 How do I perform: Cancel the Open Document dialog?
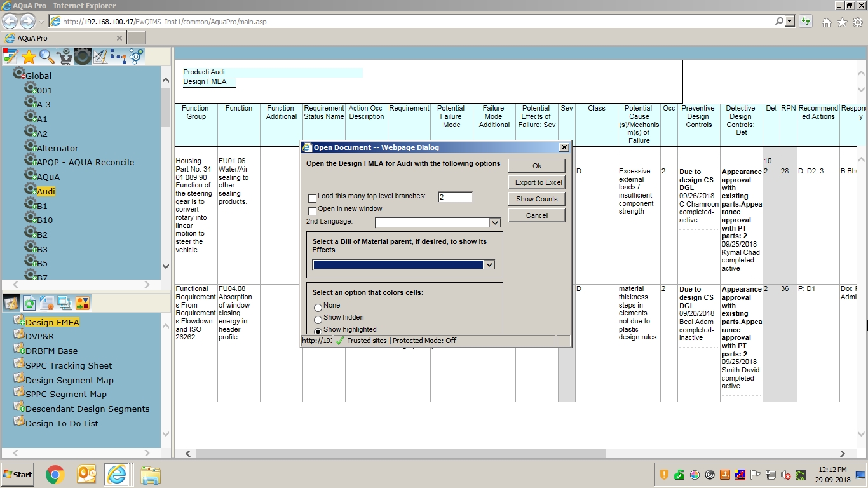tap(537, 215)
